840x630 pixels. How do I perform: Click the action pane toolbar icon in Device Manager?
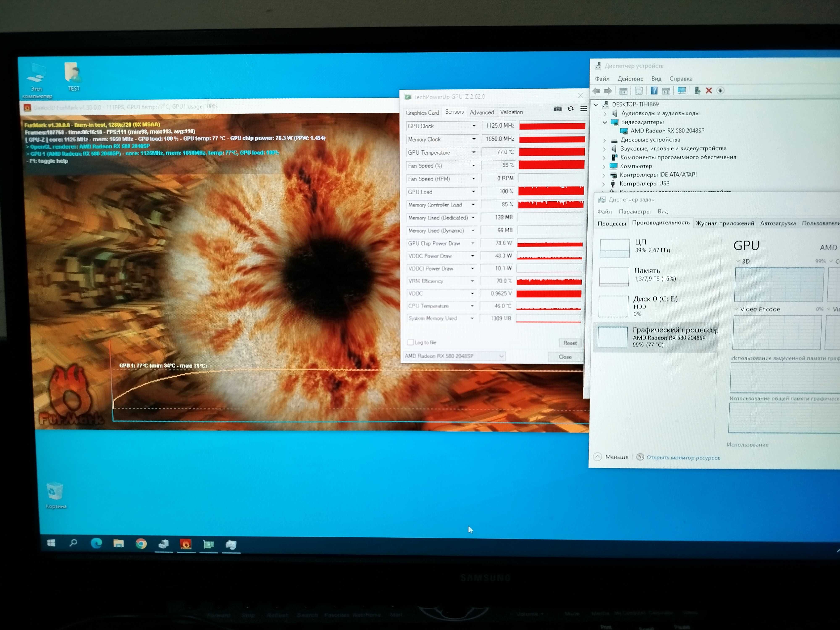(666, 91)
